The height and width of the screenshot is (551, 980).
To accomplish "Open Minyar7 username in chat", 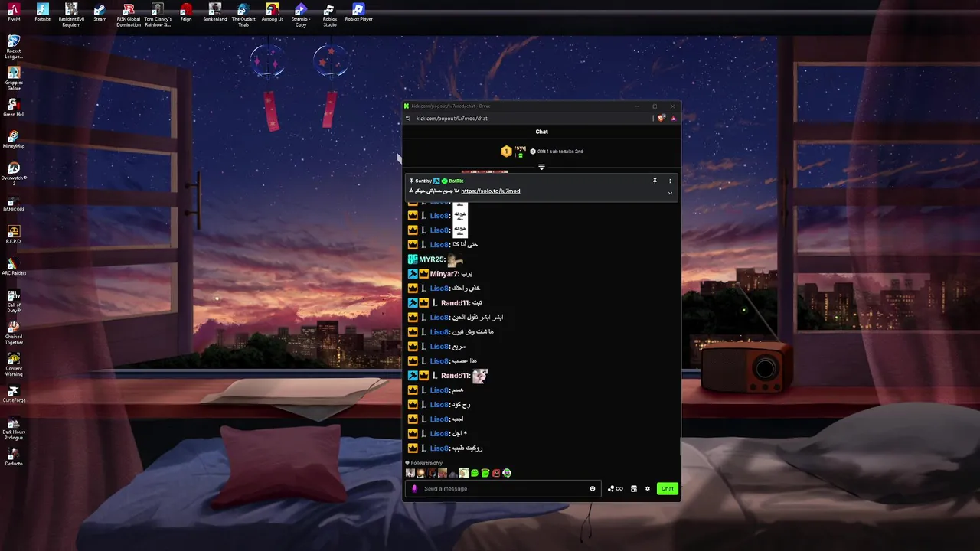I will point(444,274).
